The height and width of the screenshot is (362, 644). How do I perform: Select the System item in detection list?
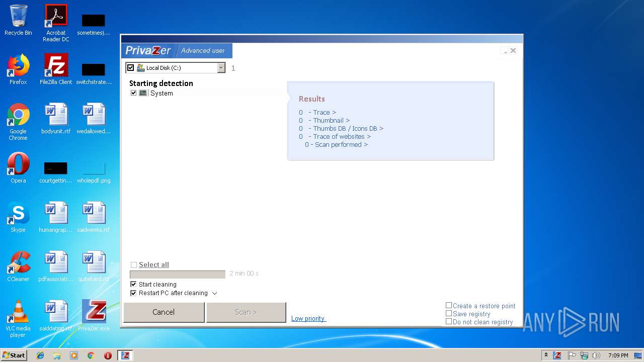point(162,93)
